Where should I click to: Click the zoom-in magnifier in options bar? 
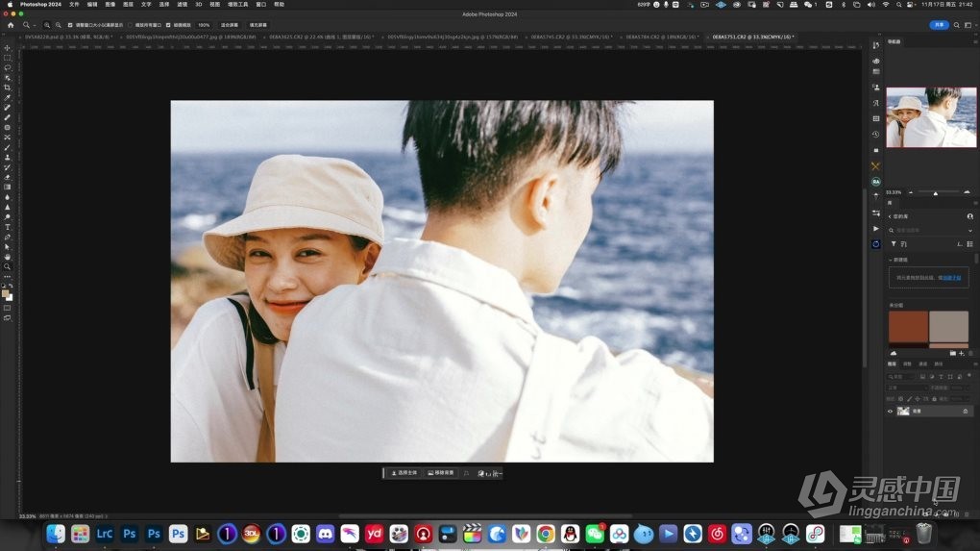pos(47,25)
